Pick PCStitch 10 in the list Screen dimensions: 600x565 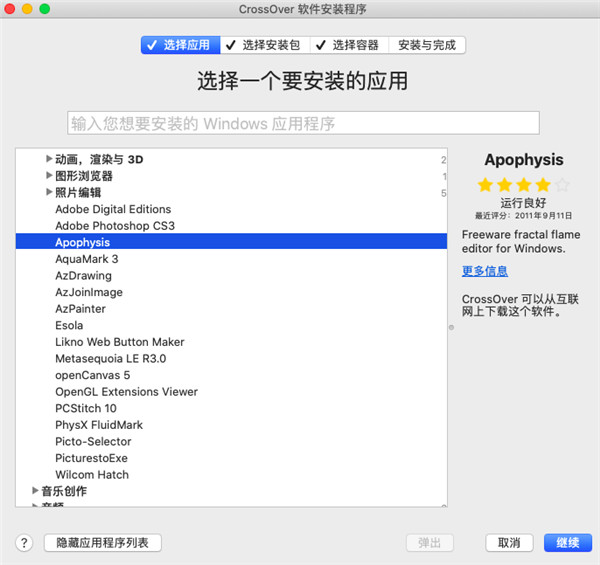(x=231, y=408)
